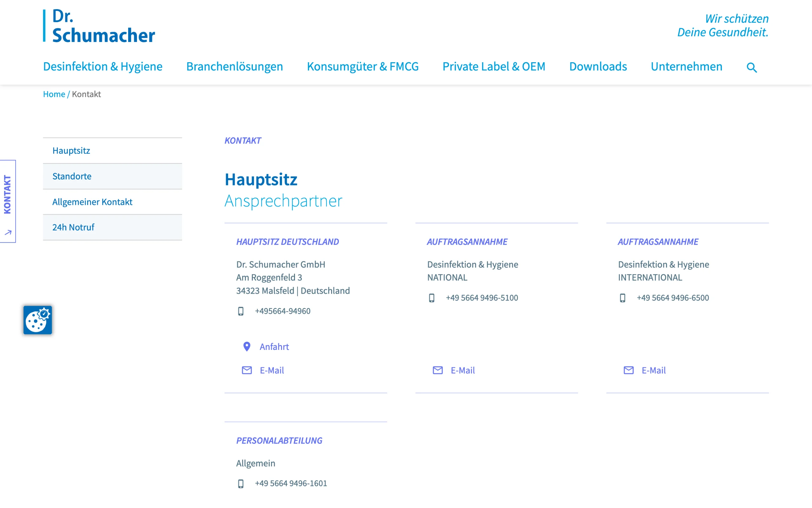Click E-Mail link for INTERNATIONAL Auftragsannahme
The height and width of the screenshot is (508, 812).
[654, 370]
